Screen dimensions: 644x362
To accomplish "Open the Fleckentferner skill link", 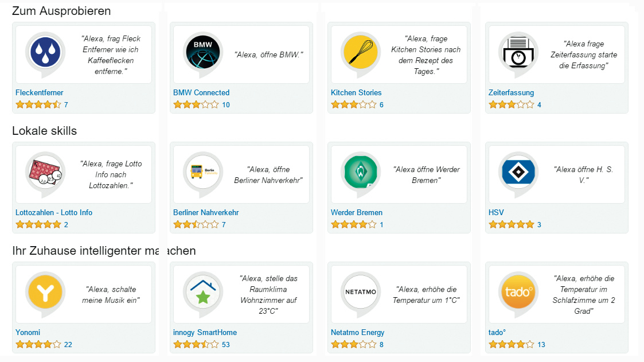I will 40,92.
